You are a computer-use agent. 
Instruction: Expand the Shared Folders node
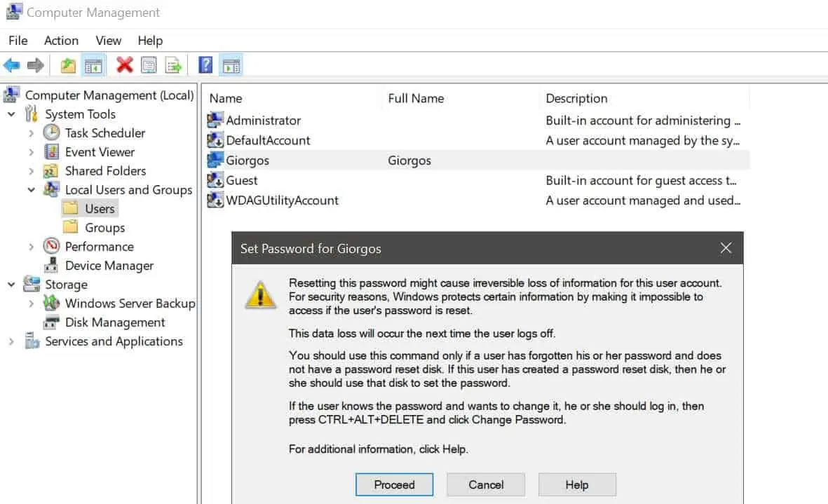31,171
